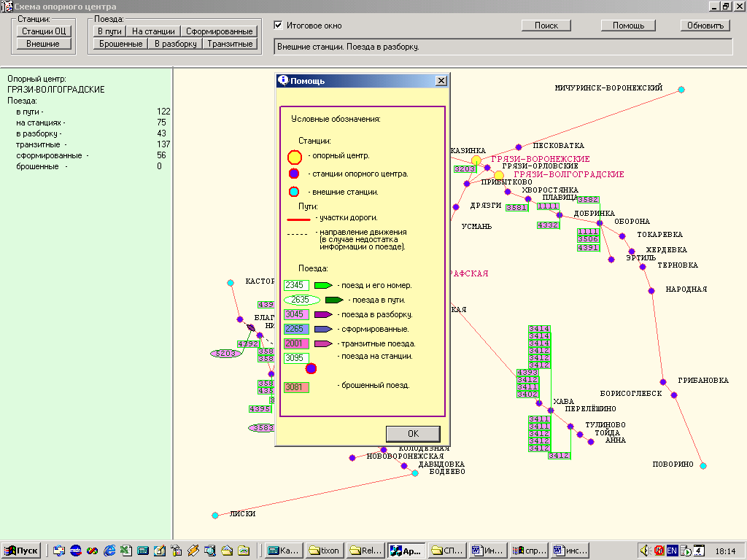Launch Internet Explorer from quick launch

click(109, 551)
